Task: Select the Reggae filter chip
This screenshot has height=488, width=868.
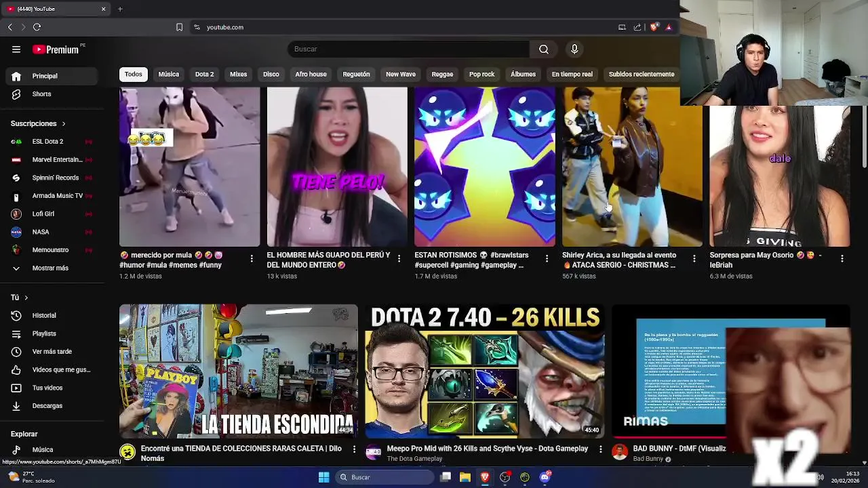Action: tap(442, 74)
